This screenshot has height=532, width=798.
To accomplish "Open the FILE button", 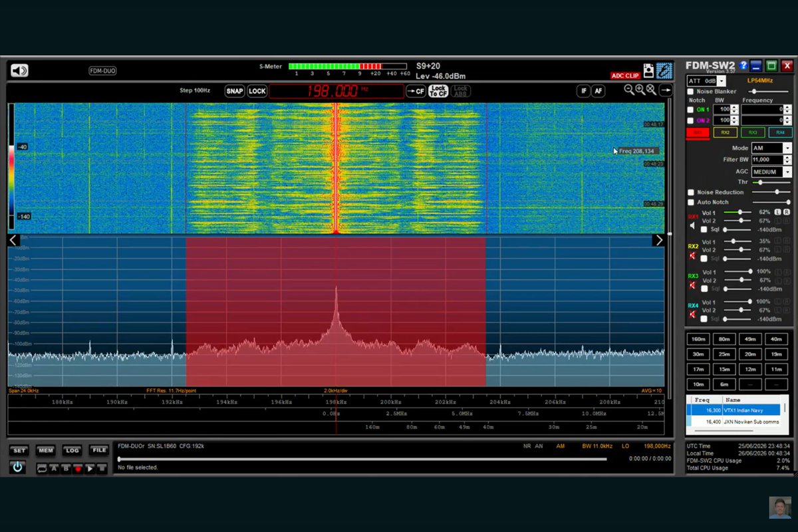I will tap(98, 450).
